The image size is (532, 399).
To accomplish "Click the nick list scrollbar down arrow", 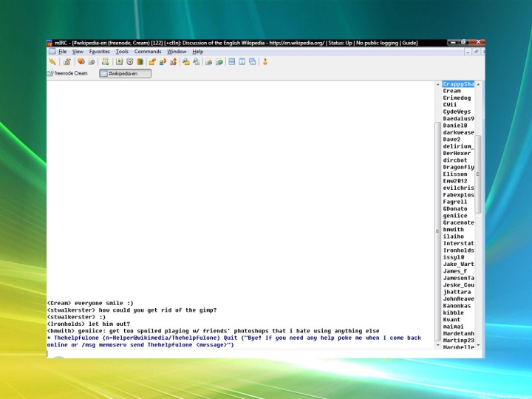I will (478, 345).
